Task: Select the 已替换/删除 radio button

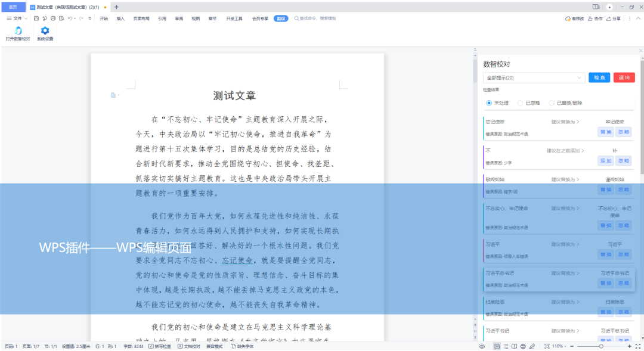Action: tap(551, 103)
